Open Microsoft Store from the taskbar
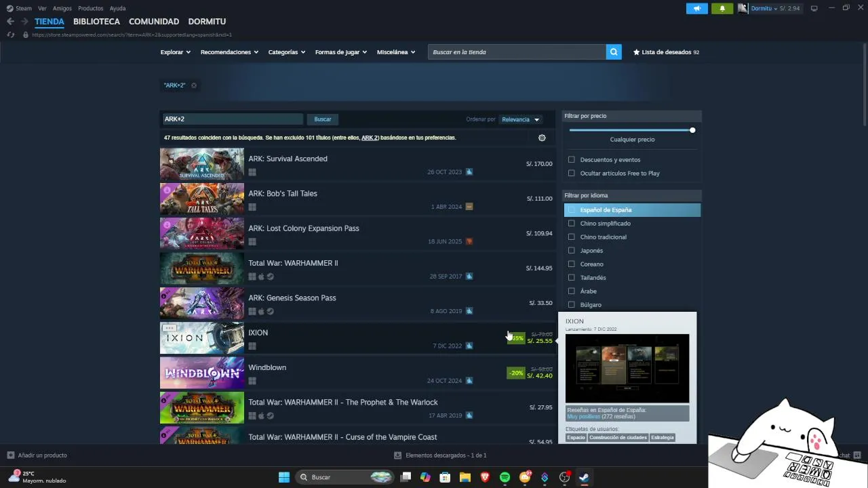This screenshot has width=868, height=488. pyautogui.click(x=445, y=477)
